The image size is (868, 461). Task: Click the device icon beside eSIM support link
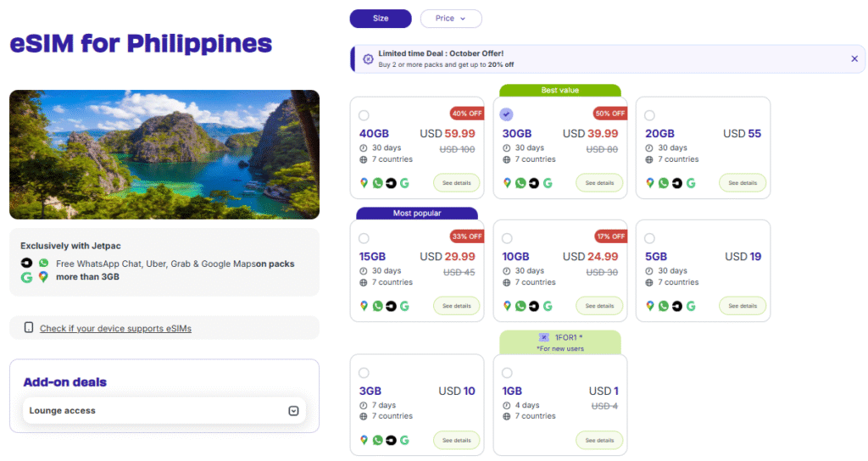tap(29, 328)
